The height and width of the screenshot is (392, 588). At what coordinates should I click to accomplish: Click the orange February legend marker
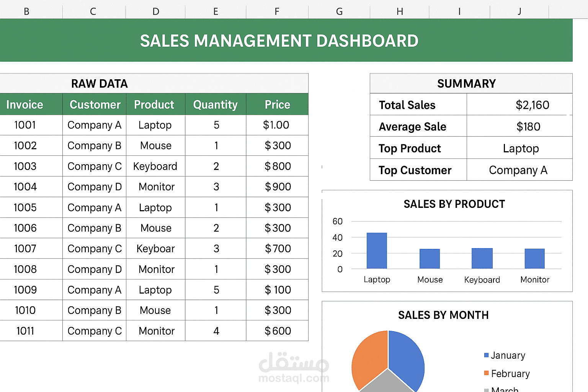pyautogui.click(x=486, y=373)
